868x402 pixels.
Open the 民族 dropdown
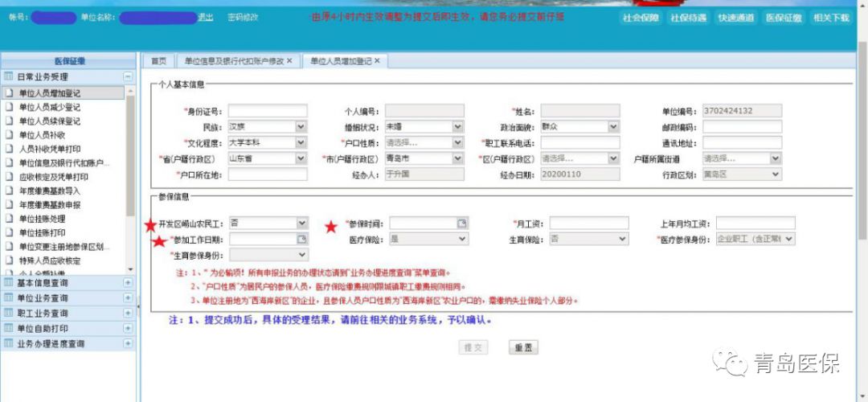[301, 127]
